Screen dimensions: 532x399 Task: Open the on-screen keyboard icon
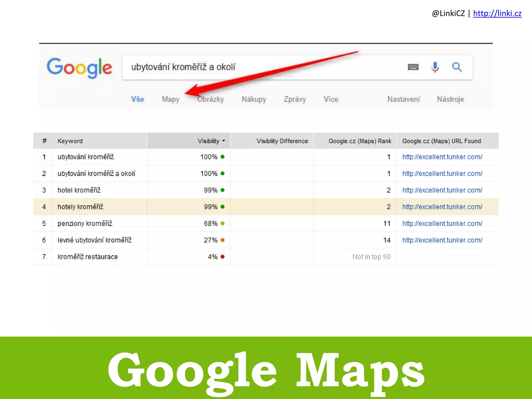(413, 67)
